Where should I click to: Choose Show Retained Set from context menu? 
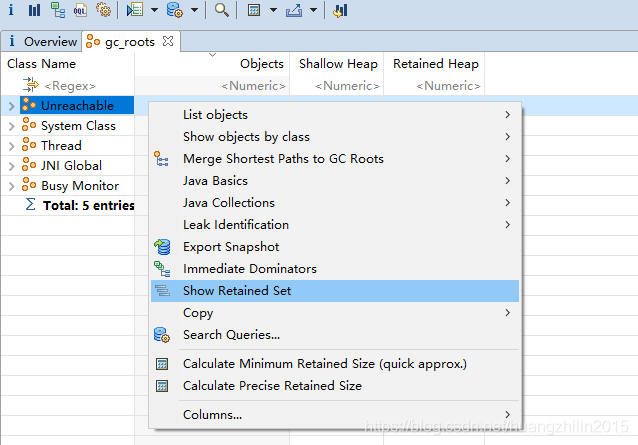coord(237,291)
